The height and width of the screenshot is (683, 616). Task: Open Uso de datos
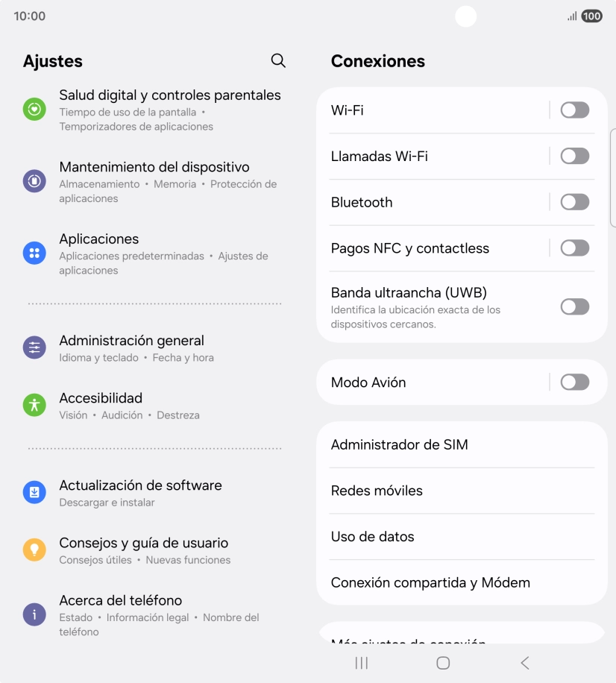point(373,537)
